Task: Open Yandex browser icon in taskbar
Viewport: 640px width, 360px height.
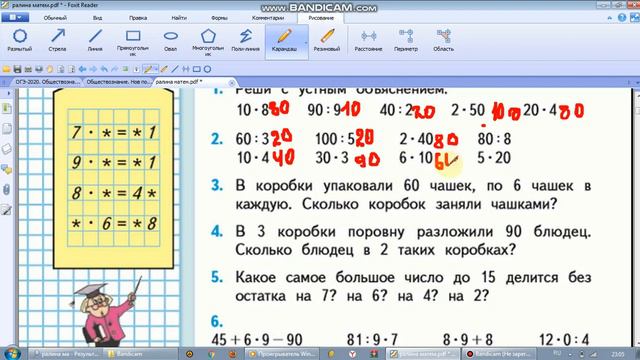Action: (x=352, y=354)
